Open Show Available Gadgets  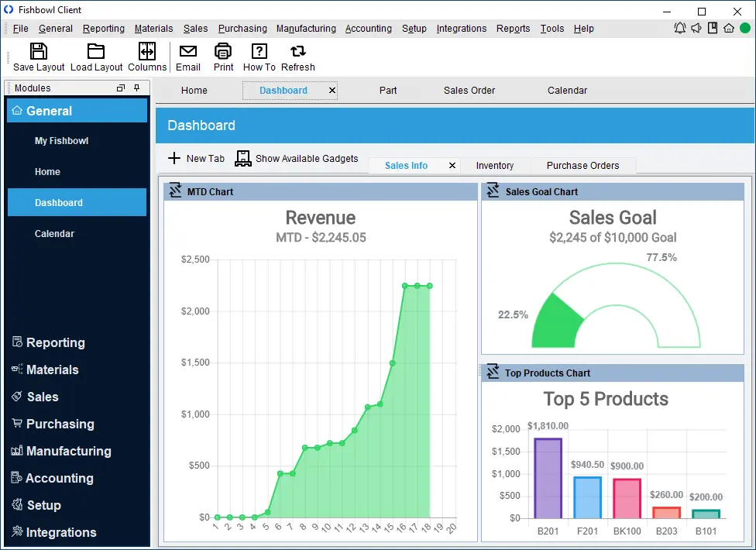point(297,158)
